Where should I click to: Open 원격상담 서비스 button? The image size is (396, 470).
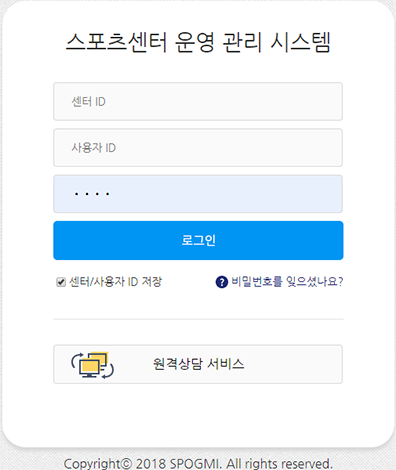click(x=198, y=364)
